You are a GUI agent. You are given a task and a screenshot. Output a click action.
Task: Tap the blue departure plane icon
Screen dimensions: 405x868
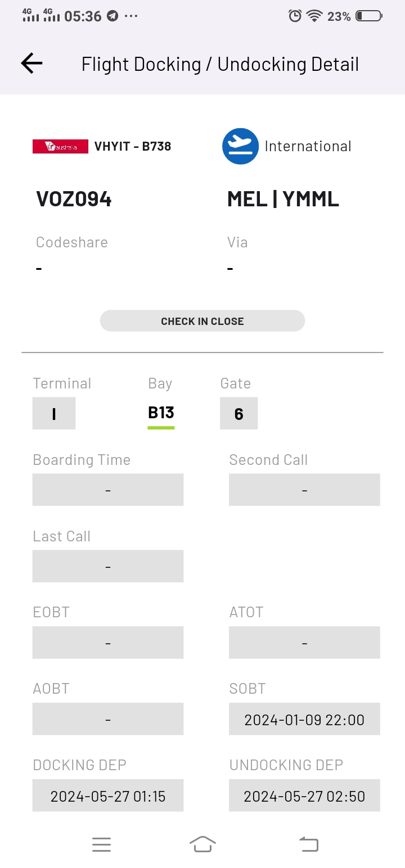click(240, 146)
